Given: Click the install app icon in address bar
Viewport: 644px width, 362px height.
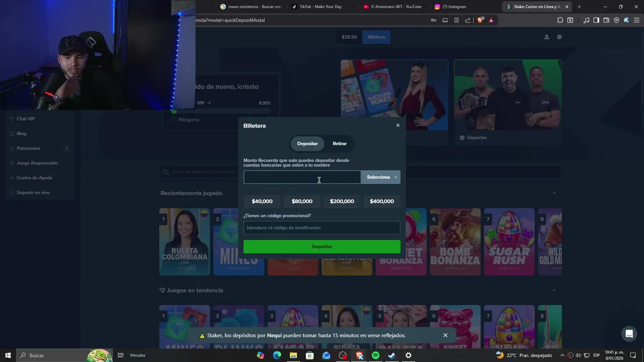Looking at the screenshot, I should (x=445, y=20).
